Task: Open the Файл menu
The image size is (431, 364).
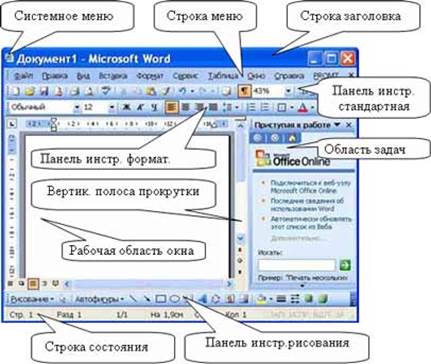Action: (x=23, y=76)
